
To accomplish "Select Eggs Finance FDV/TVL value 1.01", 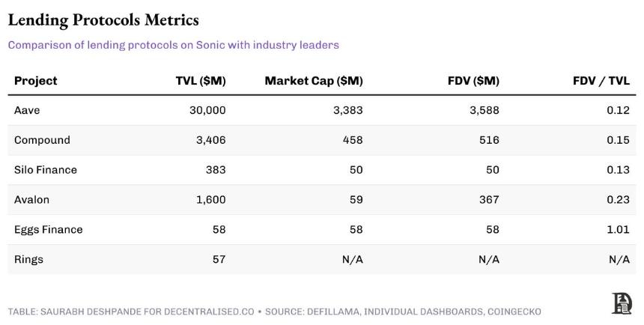I will click(618, 229).
